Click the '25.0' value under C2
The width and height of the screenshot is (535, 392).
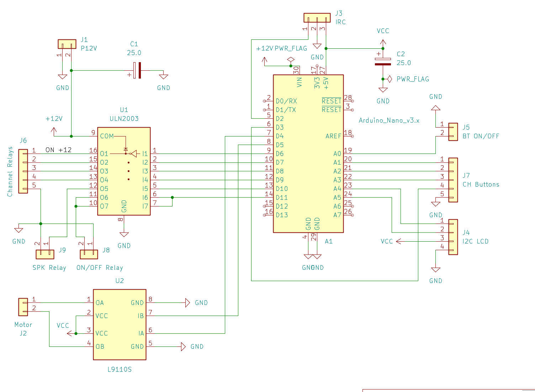coord(404,63)
